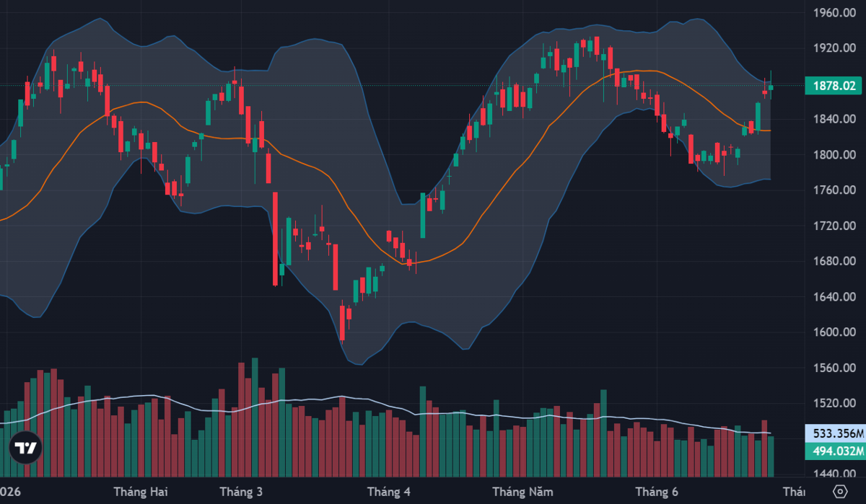Select the 1878.02 current price label
The image size is (866, 504).
click(834, 86)
